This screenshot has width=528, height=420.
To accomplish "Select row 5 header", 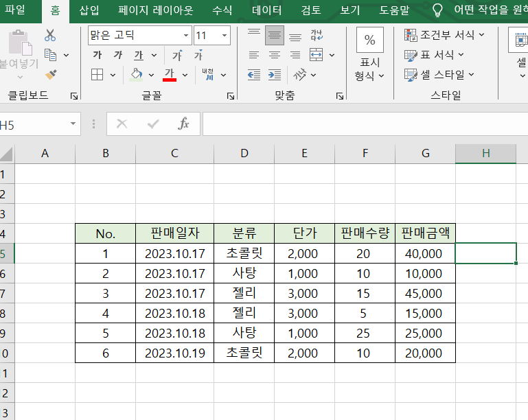I will 7,253.
